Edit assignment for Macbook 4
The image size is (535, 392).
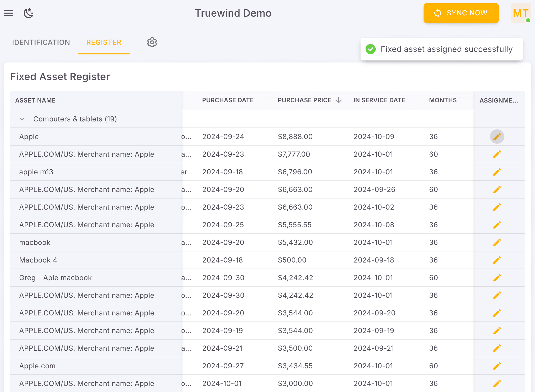coord(497,260)
